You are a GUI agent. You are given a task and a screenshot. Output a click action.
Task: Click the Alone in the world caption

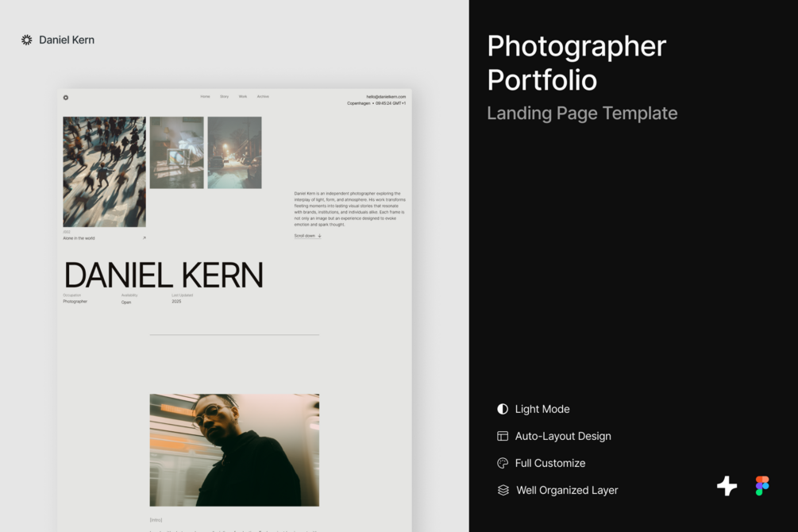coord(79,238)
